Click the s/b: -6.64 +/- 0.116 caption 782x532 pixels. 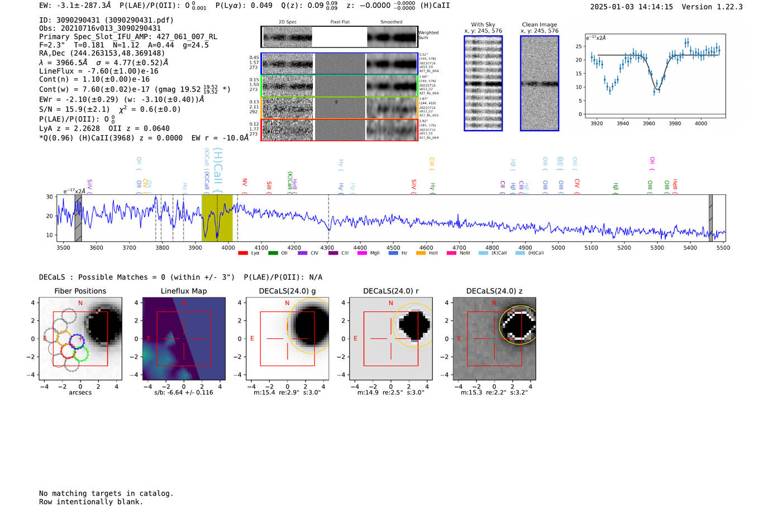(x=184, y=392)
